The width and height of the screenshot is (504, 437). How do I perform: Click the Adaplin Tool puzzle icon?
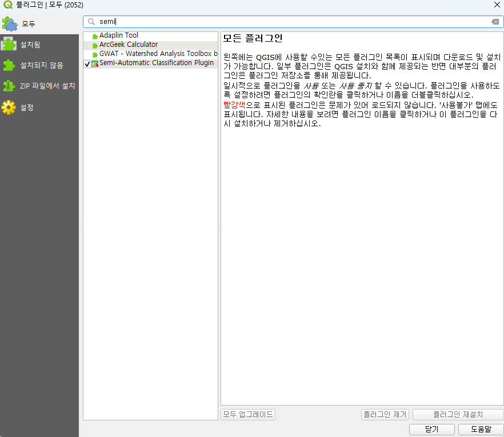point(95,37)
